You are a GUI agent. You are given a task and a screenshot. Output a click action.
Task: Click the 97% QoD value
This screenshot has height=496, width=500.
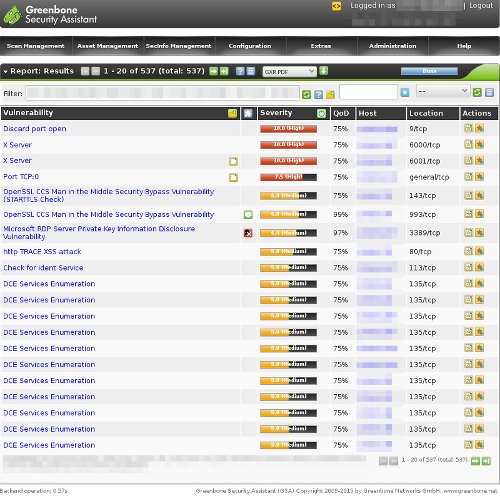341,233
